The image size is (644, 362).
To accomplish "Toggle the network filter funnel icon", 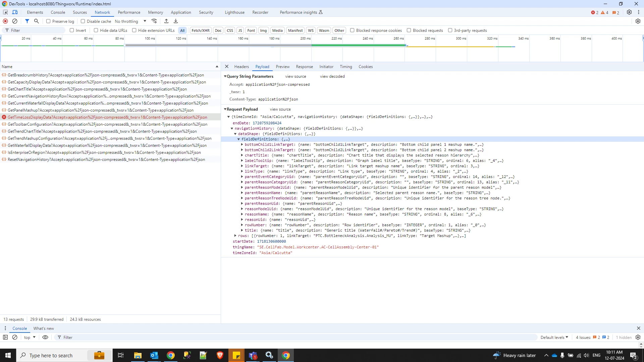I will (27, 21).
